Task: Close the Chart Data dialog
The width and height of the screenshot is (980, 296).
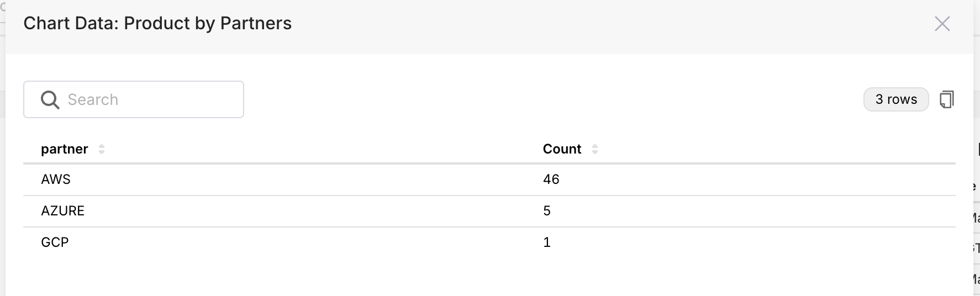Action: 942,24
